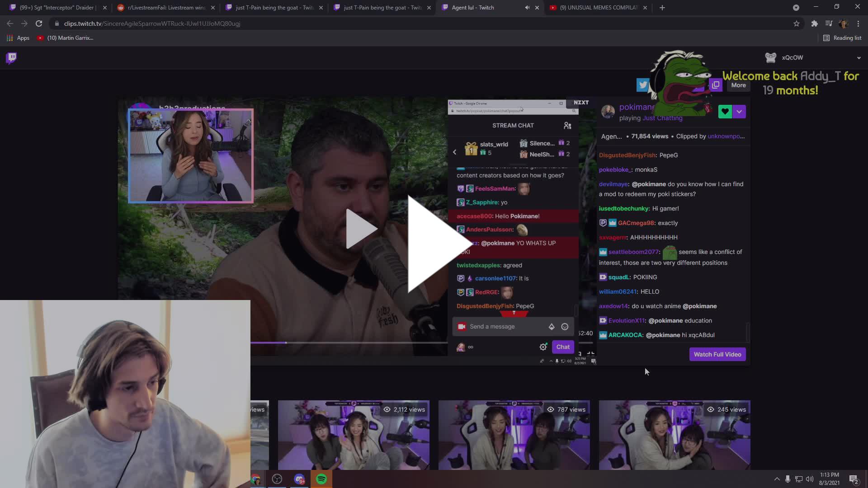Click username ARCAKOCA in chat replay
This screenshot has width=868, height=488.
[625, 335]
